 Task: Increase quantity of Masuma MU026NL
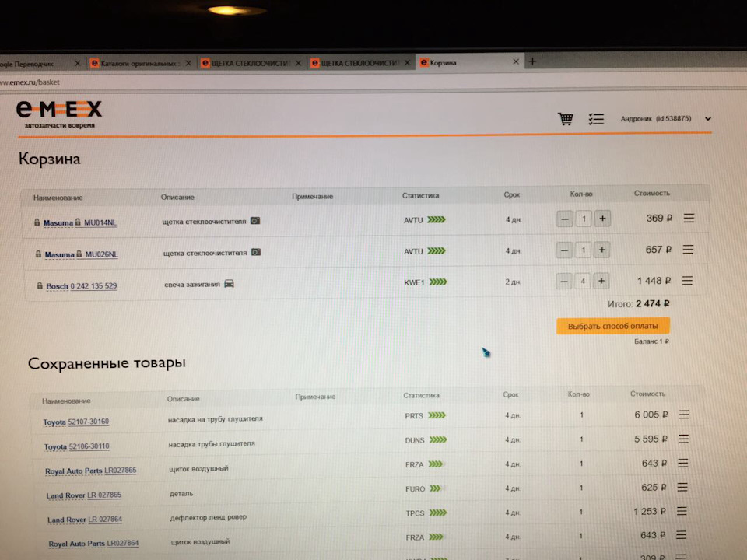click(x=601, y=250)
